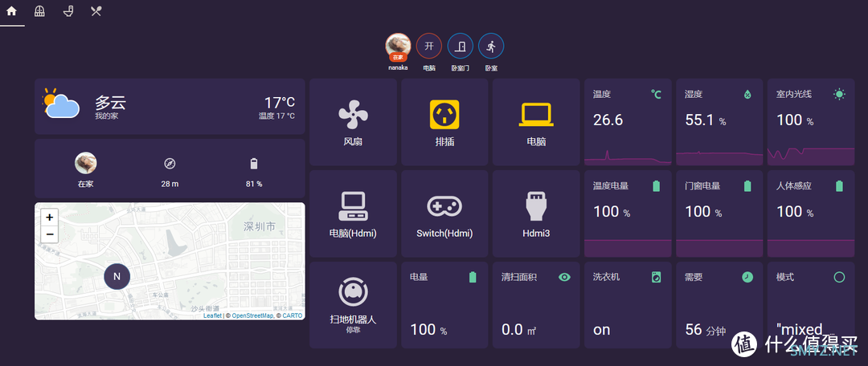This screenshot has width=868, height=366.
Task: Open the 多云 weather card
Action: click(x=170, y=106)
